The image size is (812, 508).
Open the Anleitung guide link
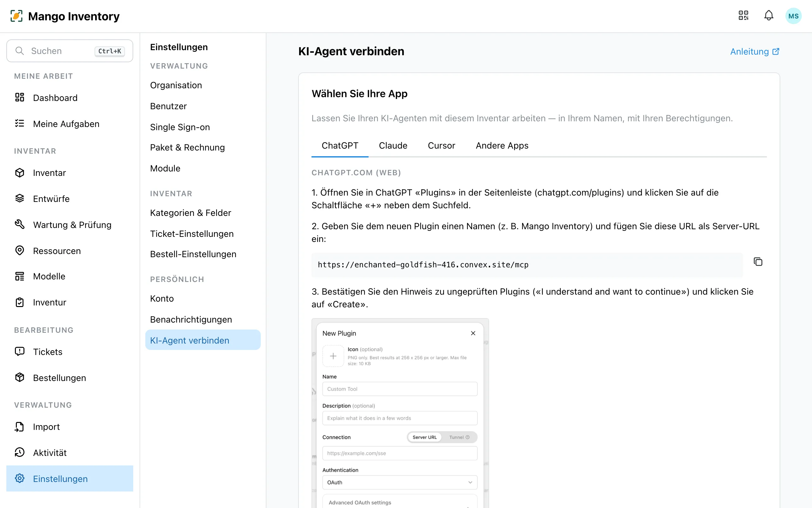pos(755,51)
